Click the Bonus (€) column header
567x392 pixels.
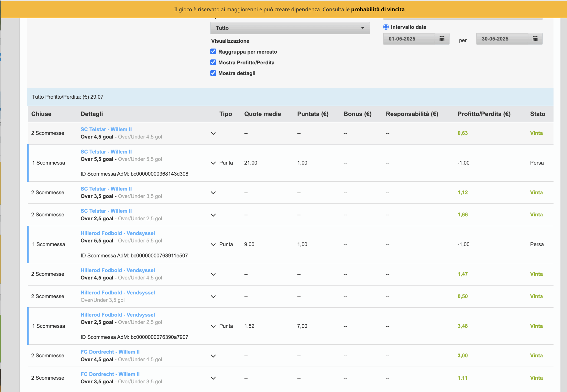(357, 114)
